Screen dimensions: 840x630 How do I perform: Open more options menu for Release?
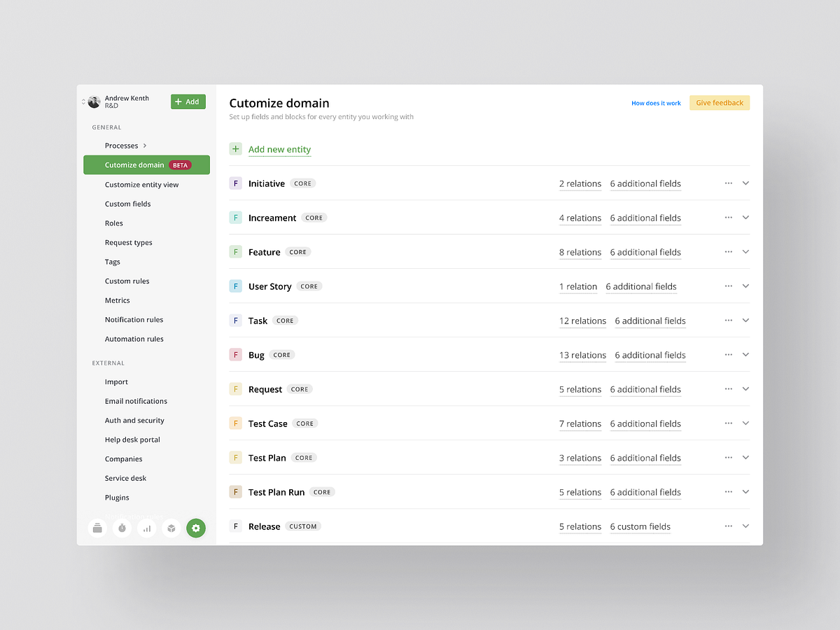pos(729,526)
